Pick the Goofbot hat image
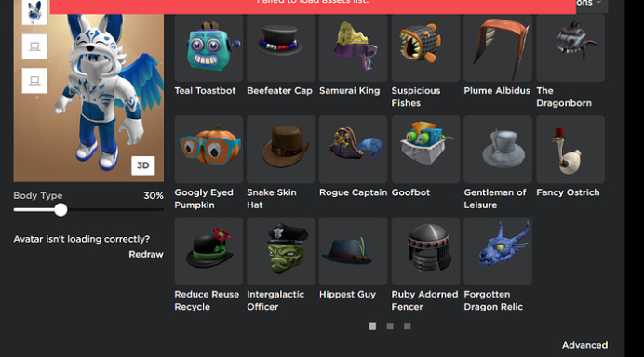This screenshot has width=644, height=357. (425, 150)
